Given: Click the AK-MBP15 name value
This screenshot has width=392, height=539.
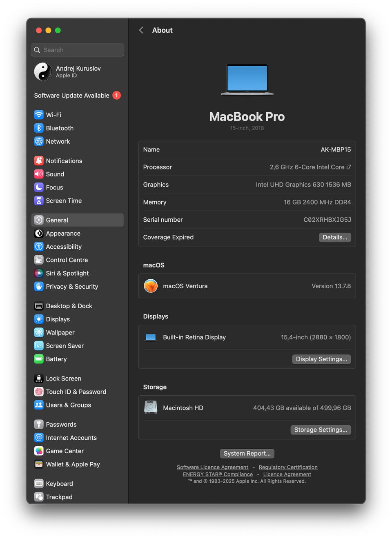Looking at the screenshot, I should pyautogui.click(x=336, y=149).
